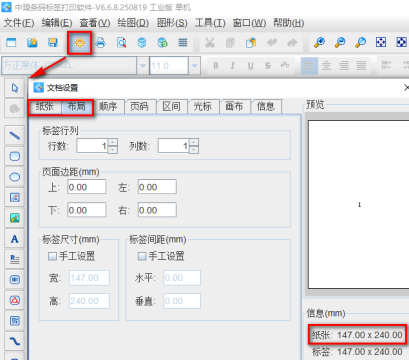
Task: Open the 查看(V) menu
Action: point(95,23)
